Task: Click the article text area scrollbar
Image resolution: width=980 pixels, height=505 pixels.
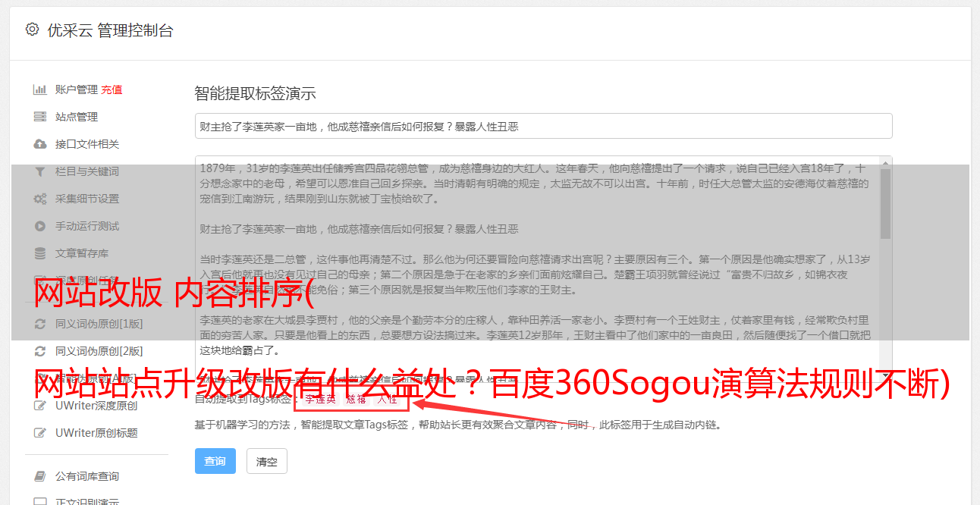Action: [886, 262]
